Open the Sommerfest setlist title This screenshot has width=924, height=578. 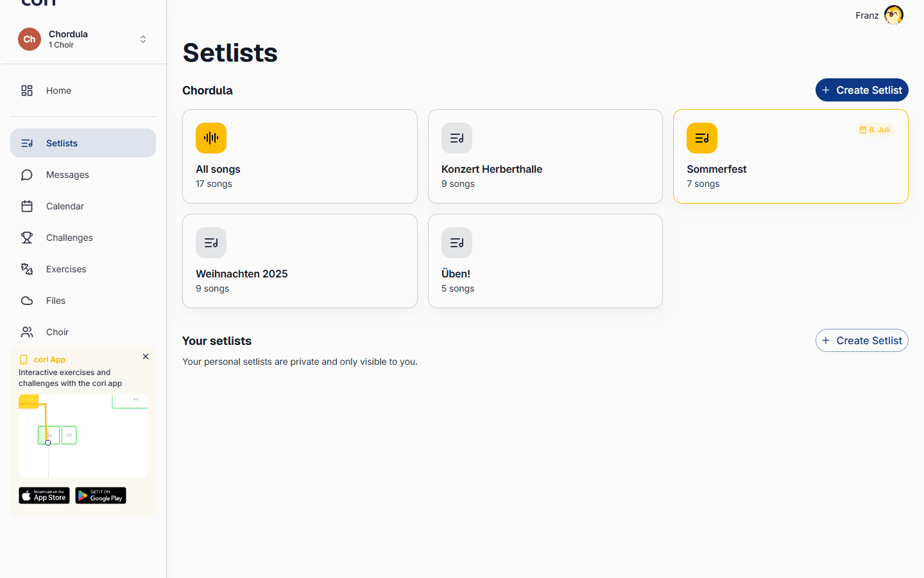pyautogui.click(x=717, y=169)
